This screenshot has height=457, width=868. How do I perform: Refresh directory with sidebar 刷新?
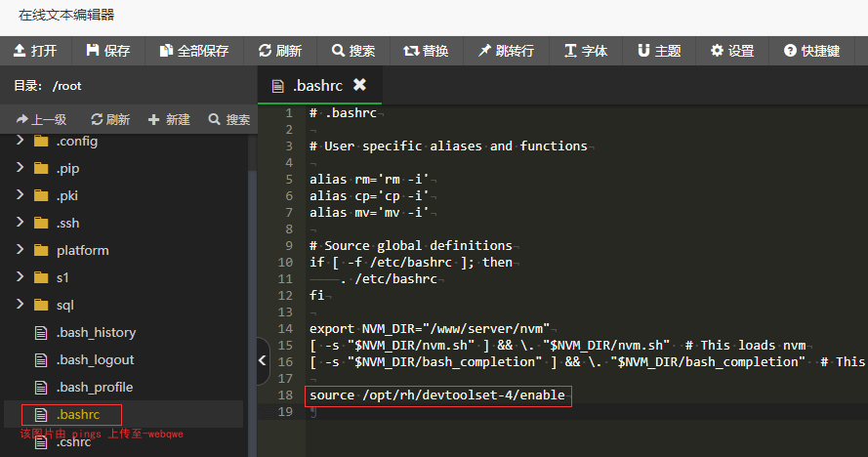point(110,119)
